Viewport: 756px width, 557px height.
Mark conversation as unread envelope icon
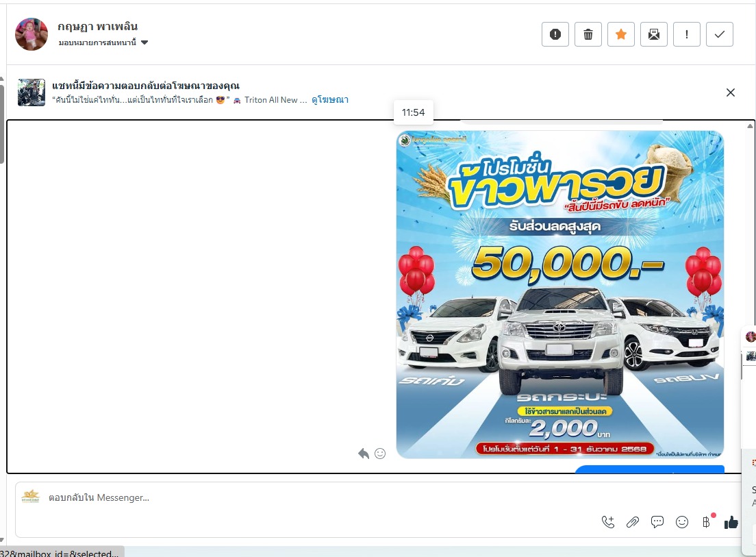[654, 34]
